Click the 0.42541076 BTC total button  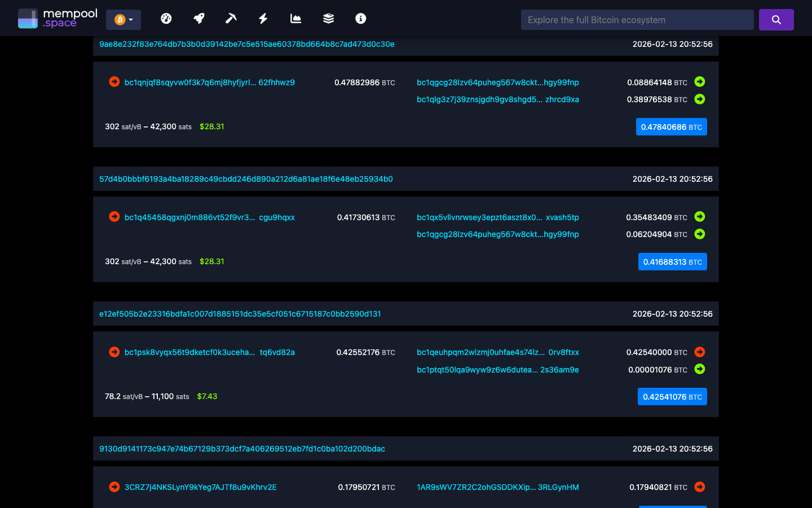(x=672, y=396)
